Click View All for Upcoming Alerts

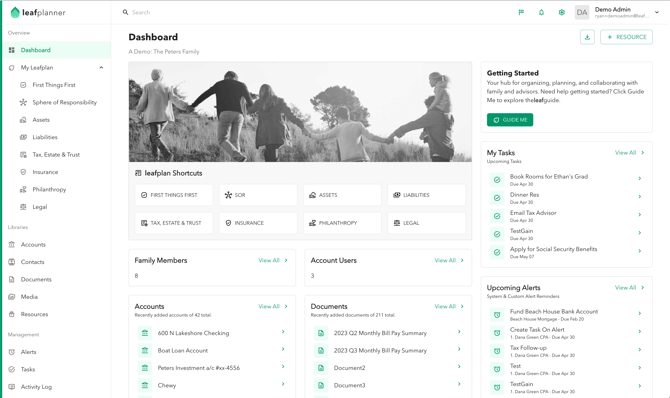(x=629, y=288)
